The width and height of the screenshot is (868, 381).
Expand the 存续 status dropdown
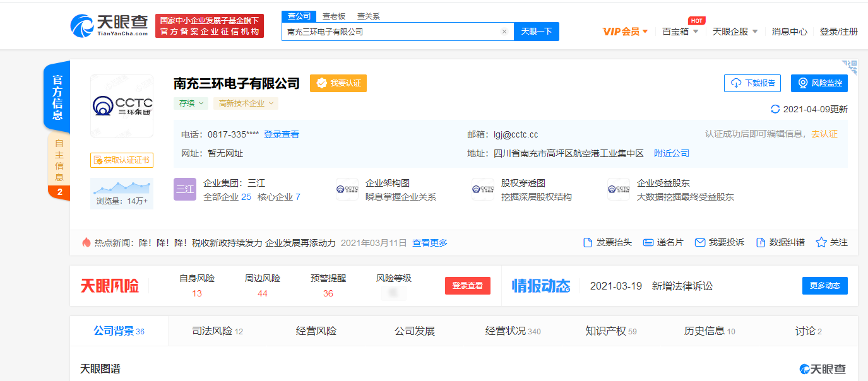[191, 103]
